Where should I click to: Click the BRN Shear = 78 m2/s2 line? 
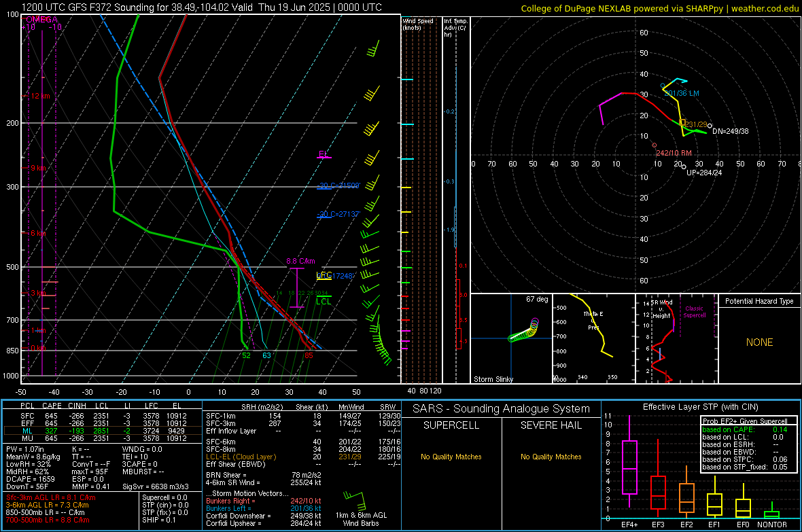click(264, 475)
